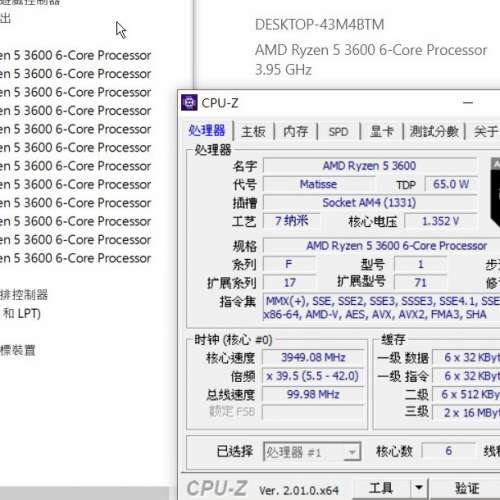Go to the 显卡 tab
The width and height of the screenshot is (500, 500).
point(382,131)
